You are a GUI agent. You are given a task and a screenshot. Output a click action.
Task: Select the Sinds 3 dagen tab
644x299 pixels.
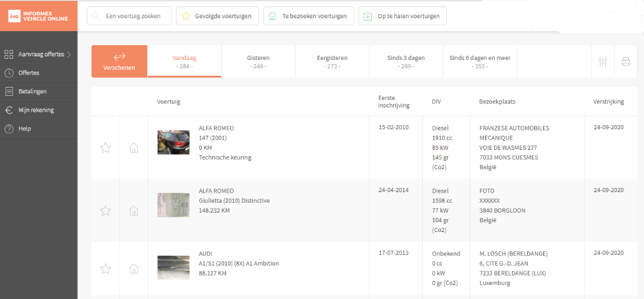pyautogui.click(x=406, y=61)
